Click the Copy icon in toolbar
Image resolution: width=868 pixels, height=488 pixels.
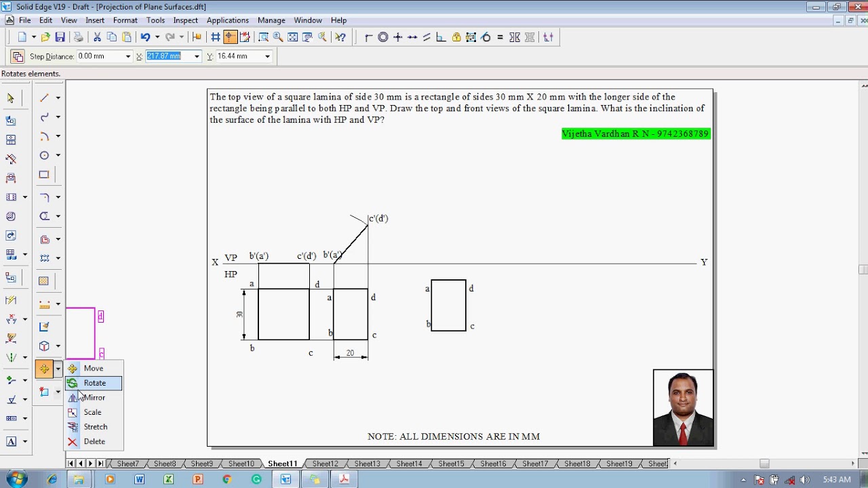pos(112,37)
